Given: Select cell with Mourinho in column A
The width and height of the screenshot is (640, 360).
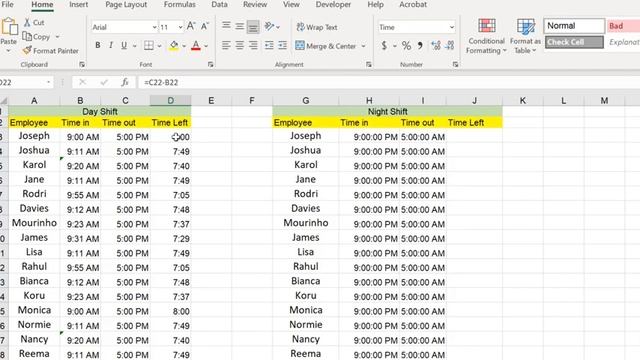Looking at the screenshot, I should [34, 223].
